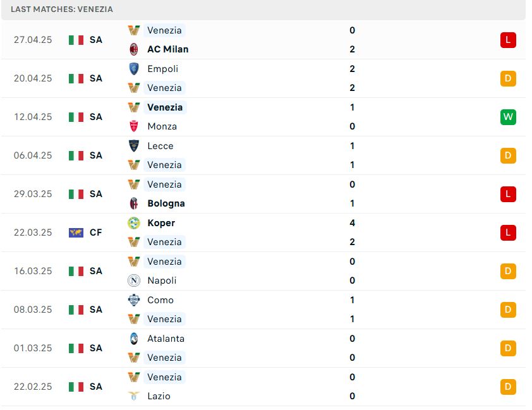Screen dimensions: 532x410
Task: Click the Como club crest icon
Action: tap(134, 300)
